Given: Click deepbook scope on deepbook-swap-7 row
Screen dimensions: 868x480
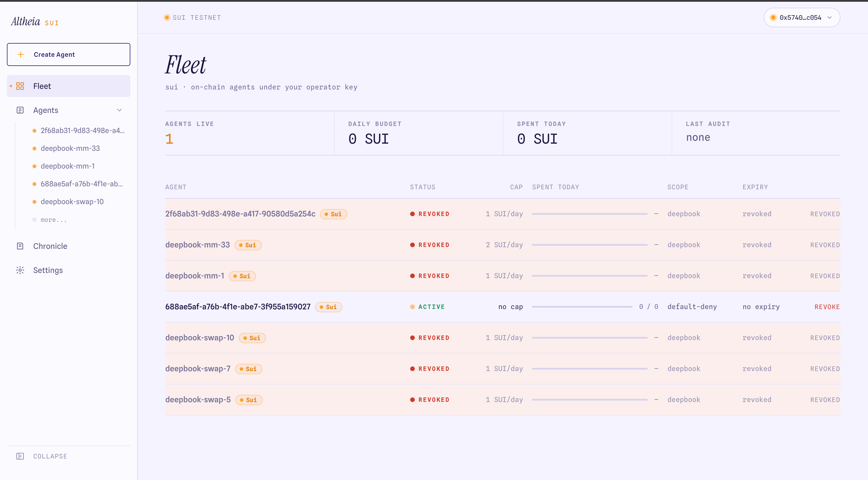Looking at the screenshot, I should (x=684, y=368).
